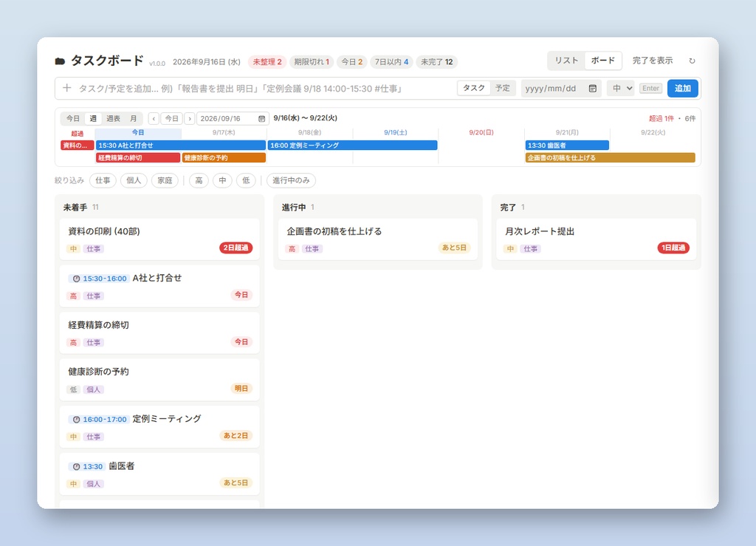Click the 2026/09/16 date field
This screenshot has width=756, height=546.
[232, 119]
